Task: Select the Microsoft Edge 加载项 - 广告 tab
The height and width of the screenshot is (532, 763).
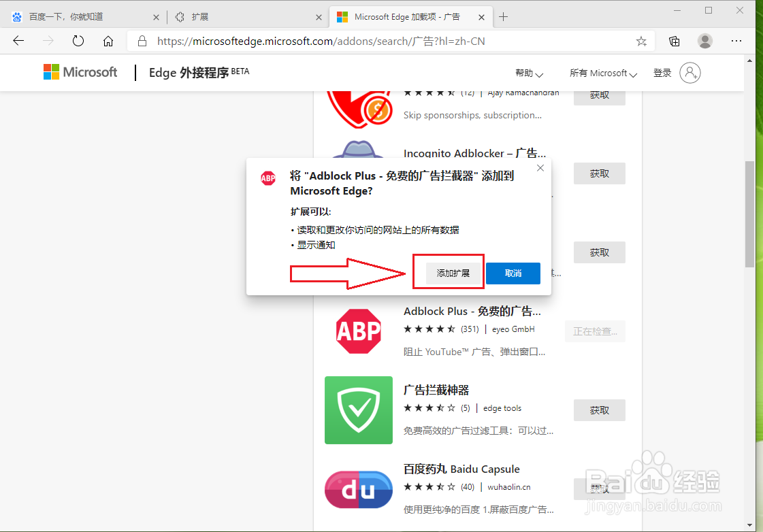Action: (410, 17)
